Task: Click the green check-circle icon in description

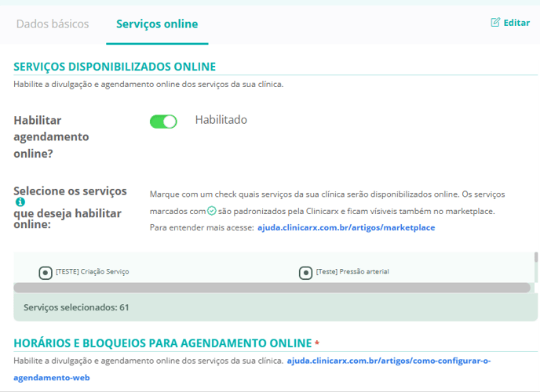Action: click(212, 212)
